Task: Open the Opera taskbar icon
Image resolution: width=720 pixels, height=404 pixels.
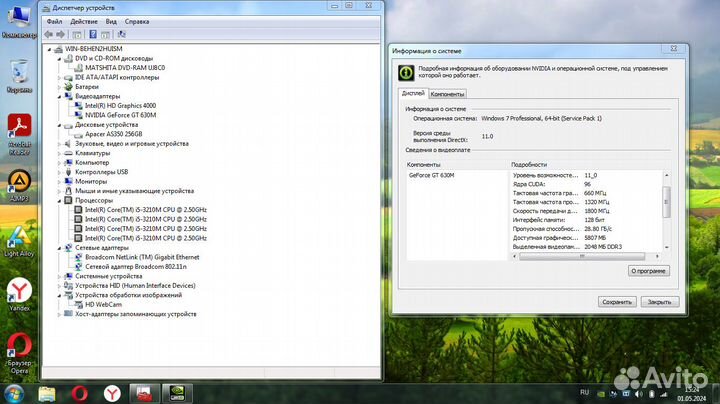Action: coord(79,394)
